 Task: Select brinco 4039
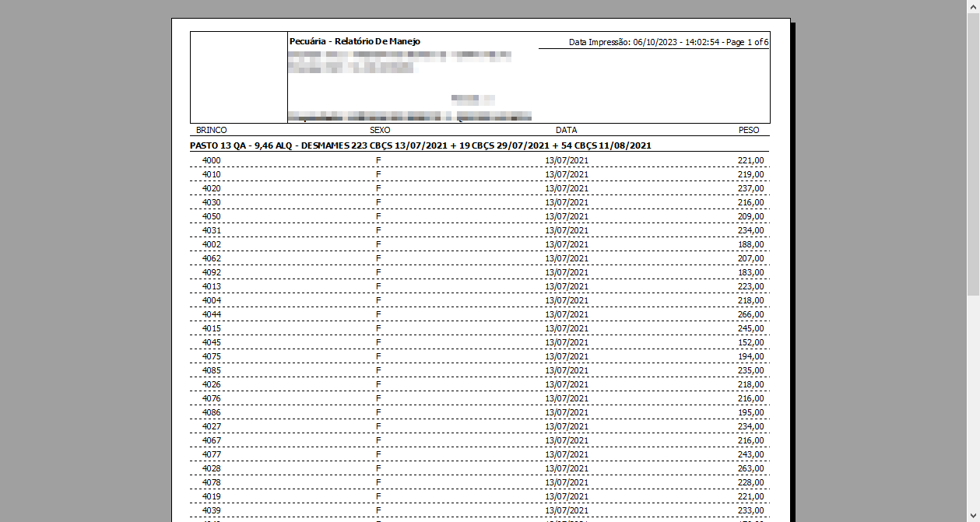(212, 510)
